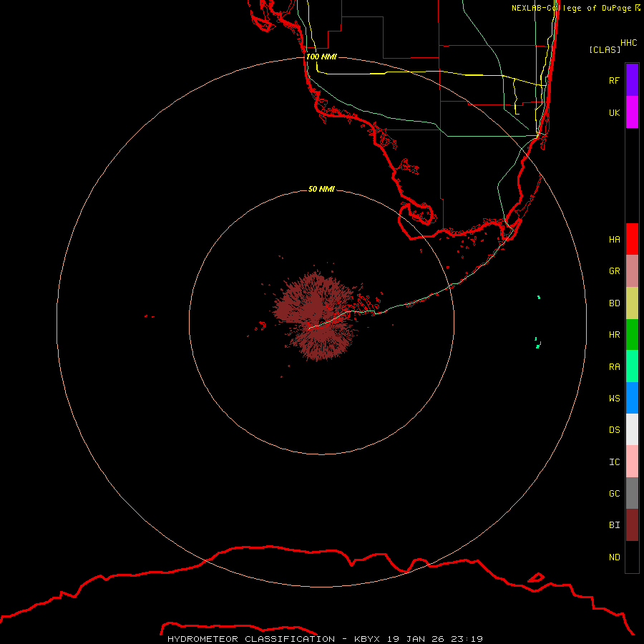Viewport: 644px width, 644px height.
Task: Click the [CLAS] units label
Action: click(605, 49)
